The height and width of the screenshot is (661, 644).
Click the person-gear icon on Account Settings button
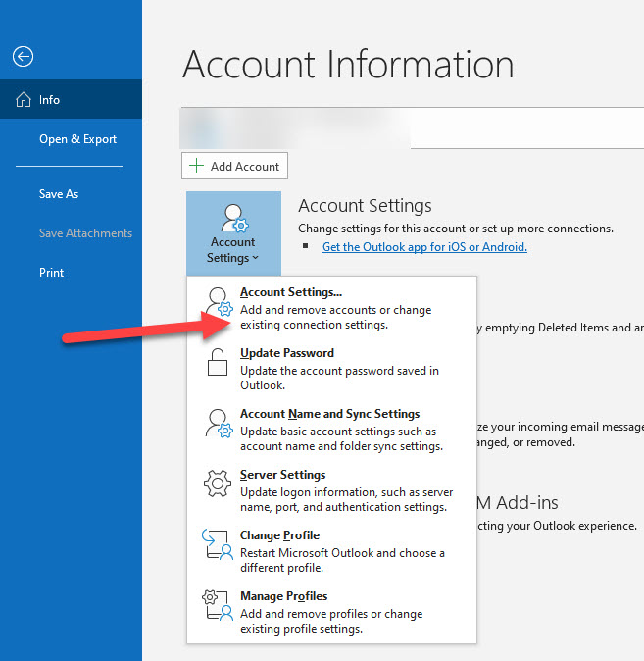234,219
